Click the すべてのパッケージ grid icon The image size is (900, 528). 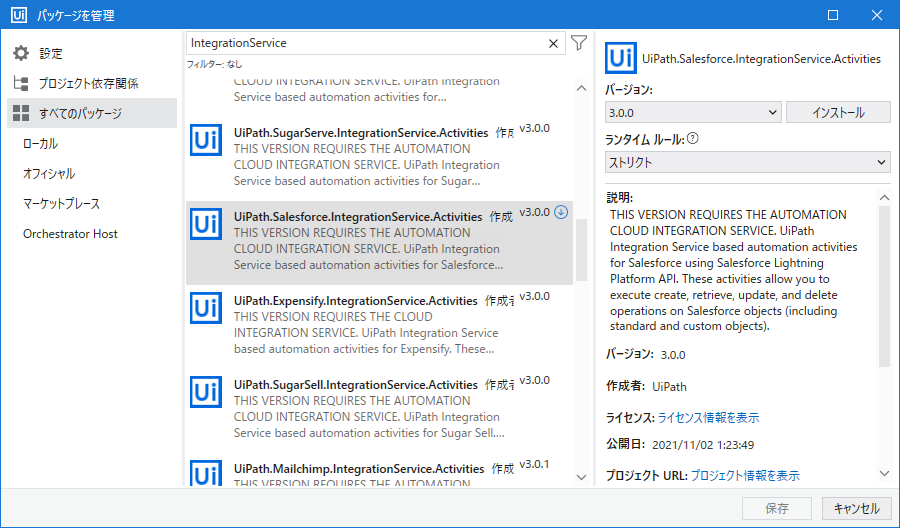point(21,113)
